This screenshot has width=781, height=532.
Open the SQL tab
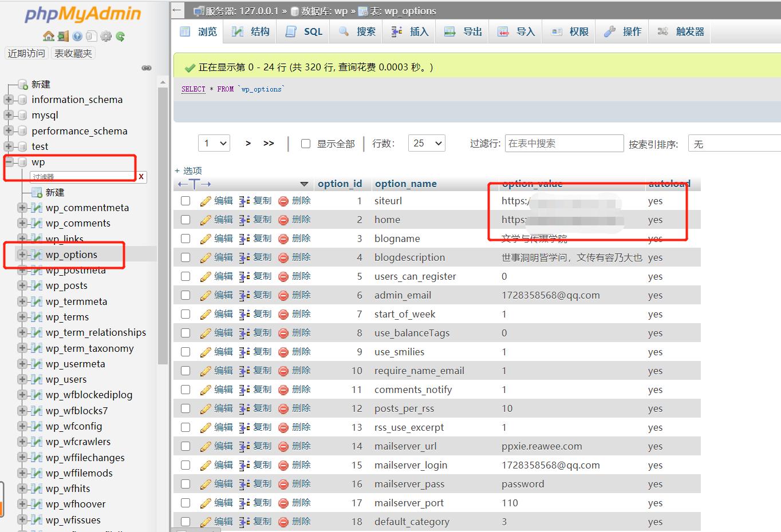(x=305, y=31)
